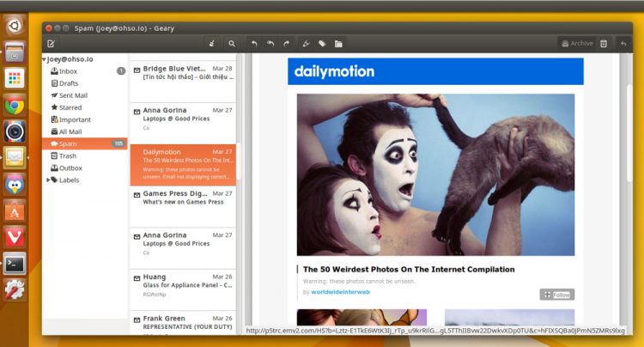
Task: Open the colorful grid app in dock
Action: [15, 78]
